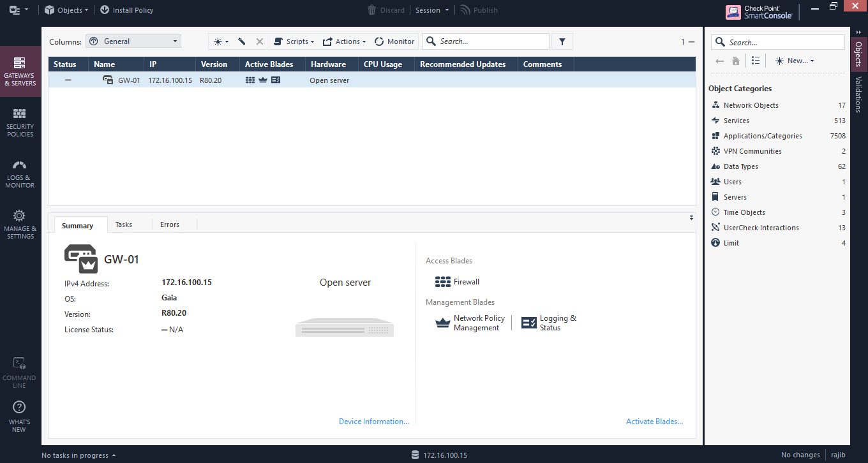Switch to the Tasks tab
The width and height of the screenshot is (868, 463).
coord(123,224)
